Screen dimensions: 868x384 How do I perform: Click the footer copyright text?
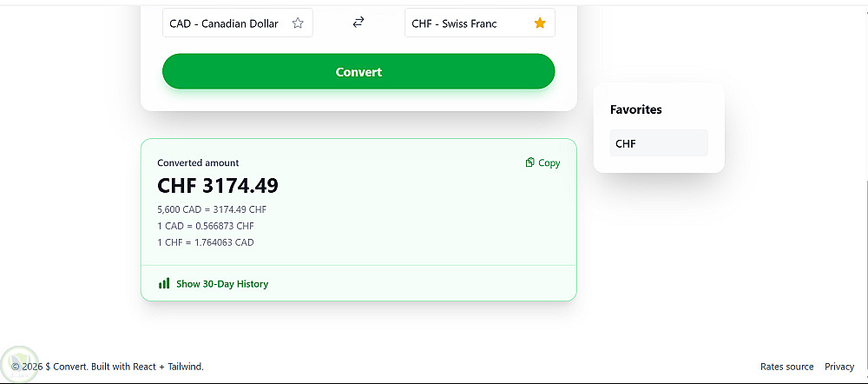[108, 367]
